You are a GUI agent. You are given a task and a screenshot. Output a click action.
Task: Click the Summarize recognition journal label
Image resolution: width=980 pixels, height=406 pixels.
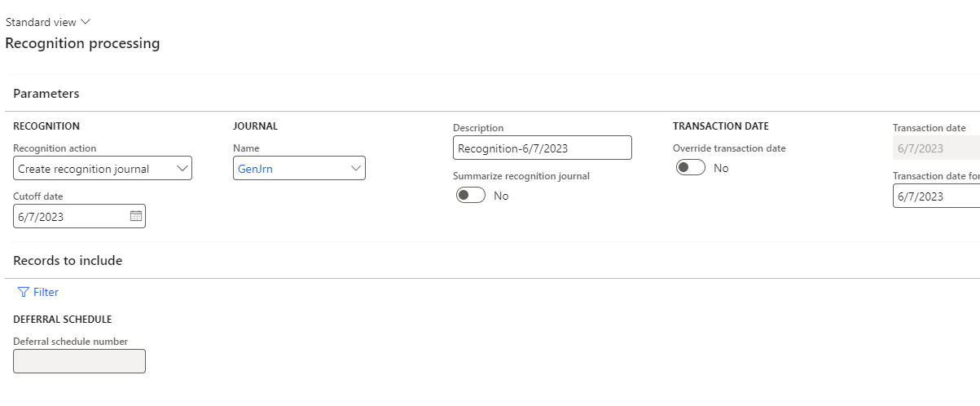521,176
